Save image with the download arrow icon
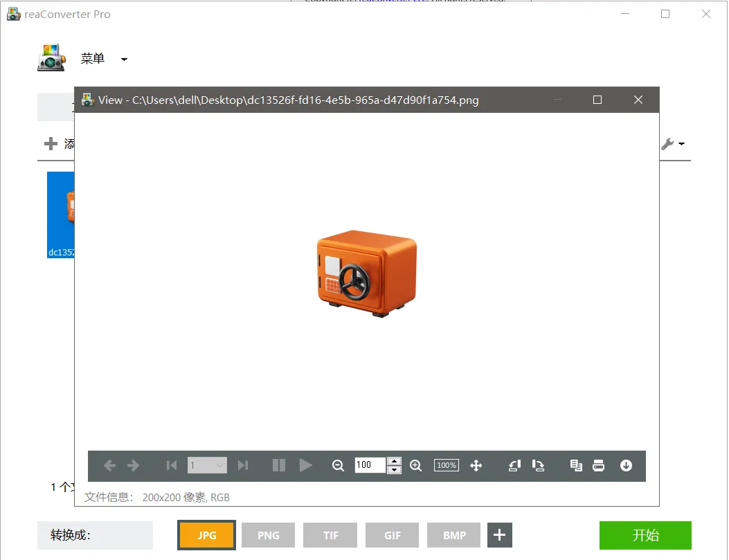 pos(627,465)
